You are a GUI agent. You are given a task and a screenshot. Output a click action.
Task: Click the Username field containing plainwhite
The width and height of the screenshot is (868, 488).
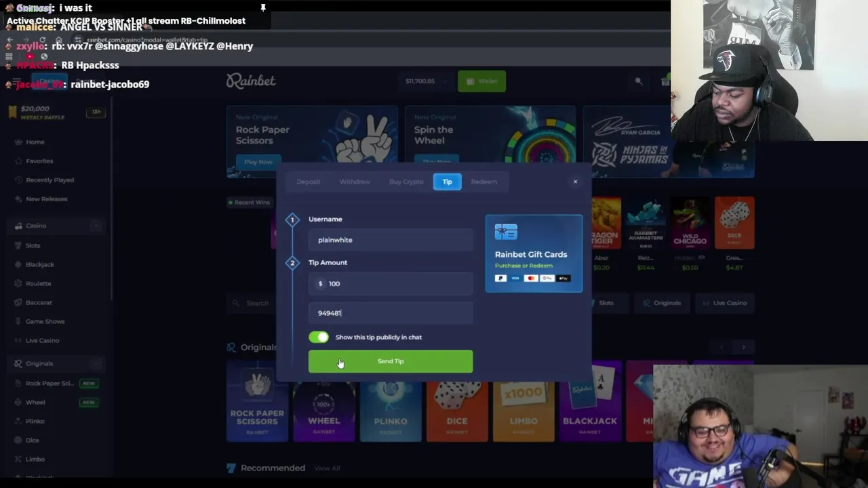pyautogui.click(x=391, y=240)
